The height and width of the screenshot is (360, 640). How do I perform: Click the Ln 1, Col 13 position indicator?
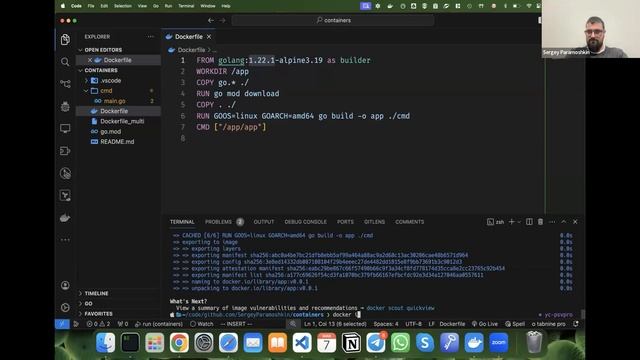335,324
